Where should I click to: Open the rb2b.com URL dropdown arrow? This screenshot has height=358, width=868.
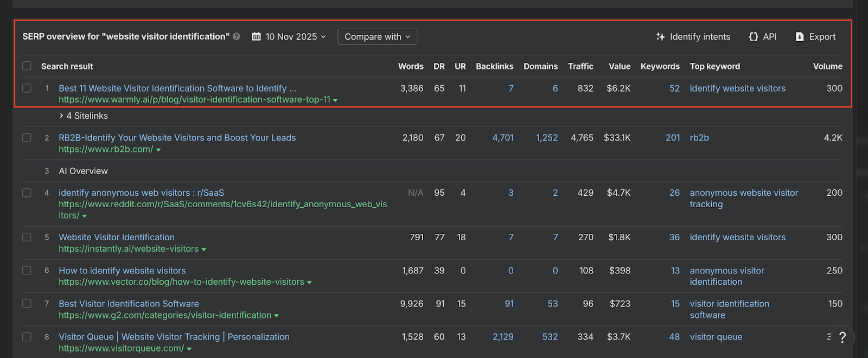pyautogui.click(x=158, y=150)
